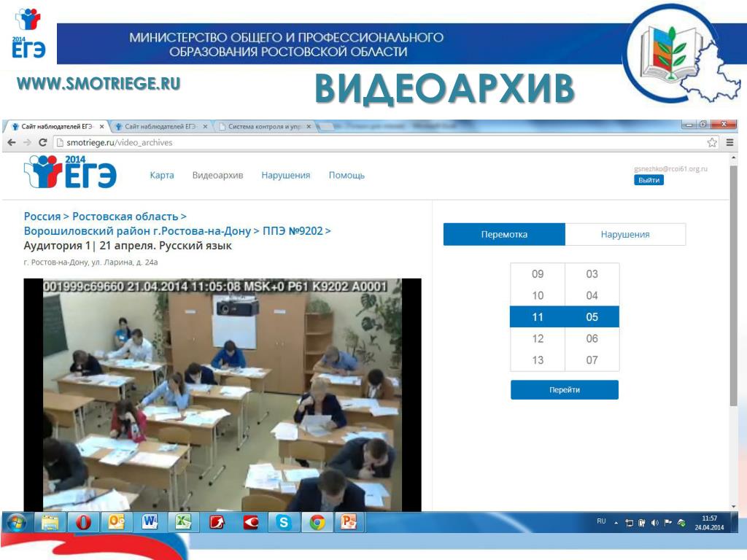Select the Нарушения tab in side panel
The height and width of the screenshot is (560, 747).
(625, 234)
